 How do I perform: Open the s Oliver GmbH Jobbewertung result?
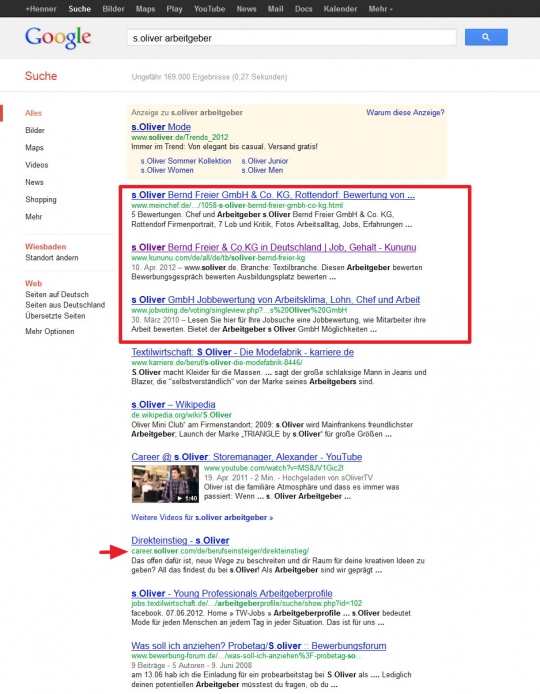tap(275, 300)
